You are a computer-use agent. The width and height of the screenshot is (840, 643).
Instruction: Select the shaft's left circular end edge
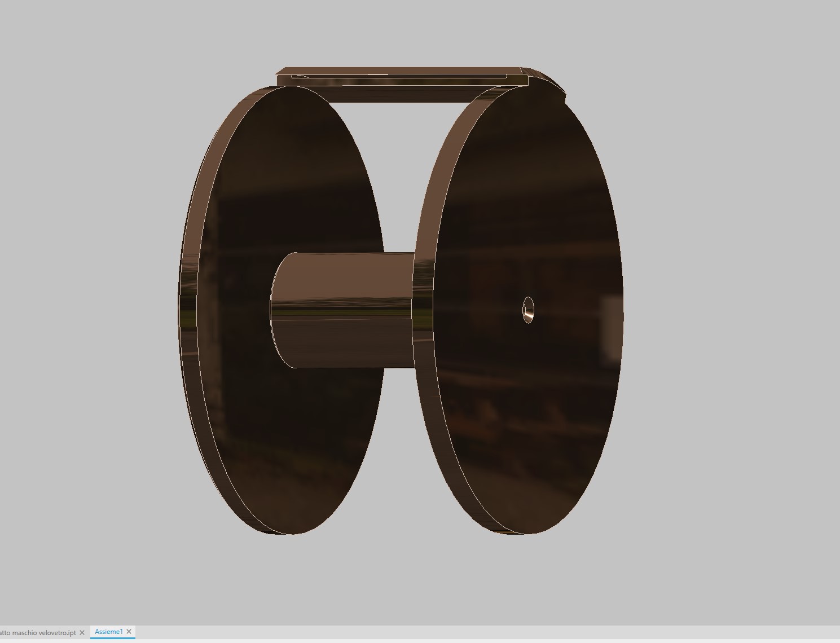pos(272,310)
